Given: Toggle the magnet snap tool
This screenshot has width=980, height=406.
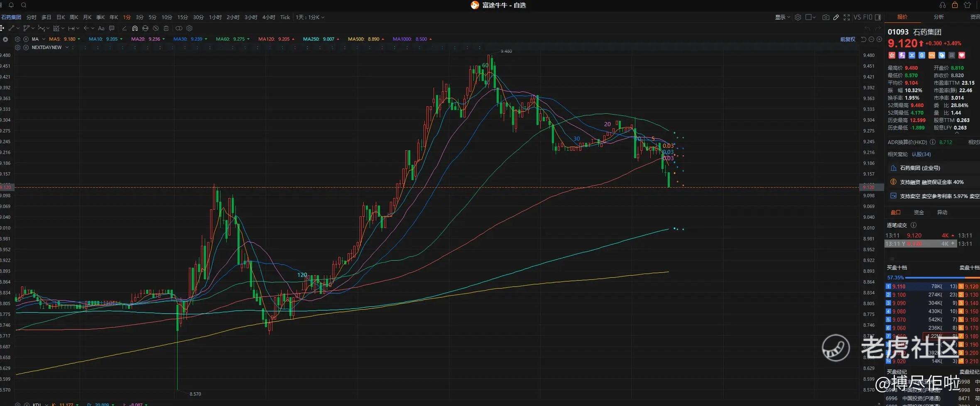Looking at the screenshot, I should coord(135,28).
